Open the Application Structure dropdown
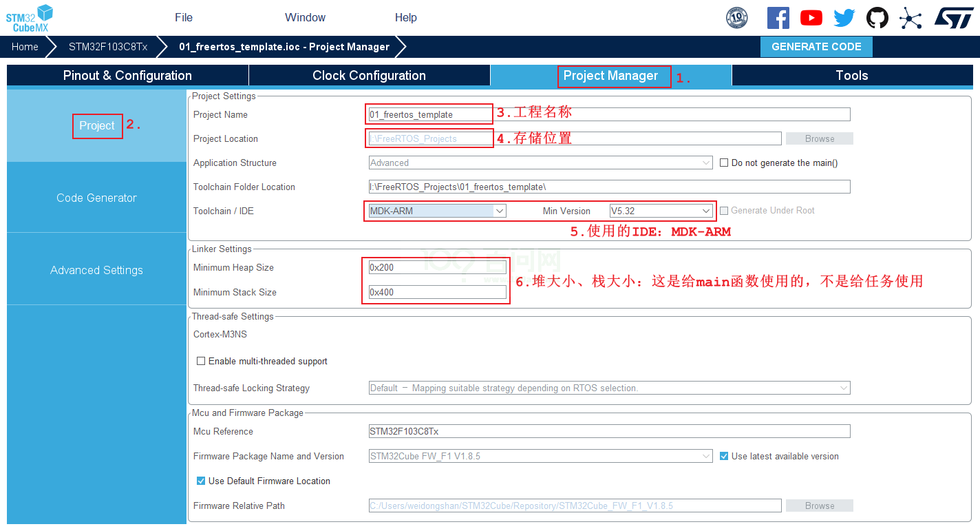Image resolution: width=980 pixels, height=531 pixels. coord(540,163)
